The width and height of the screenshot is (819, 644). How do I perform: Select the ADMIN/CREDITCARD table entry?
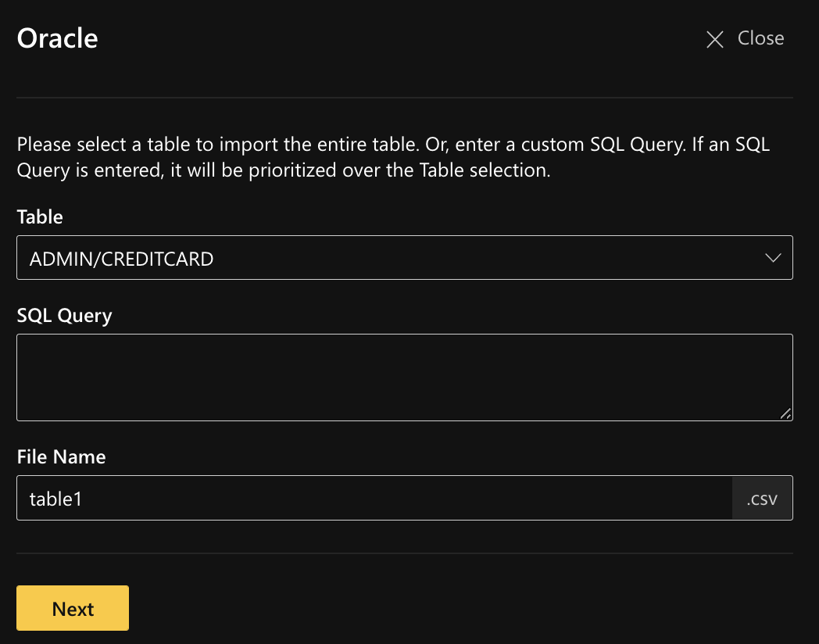(120, 259)
